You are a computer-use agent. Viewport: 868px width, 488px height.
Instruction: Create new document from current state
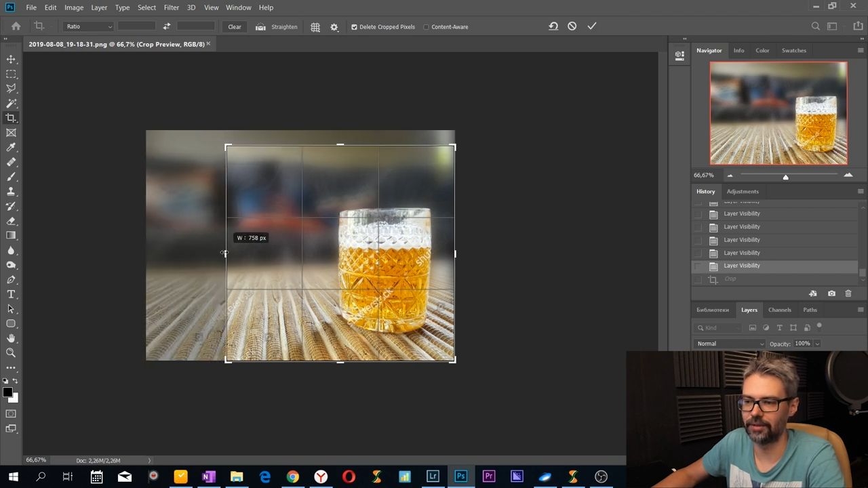[x=813, y=293]
